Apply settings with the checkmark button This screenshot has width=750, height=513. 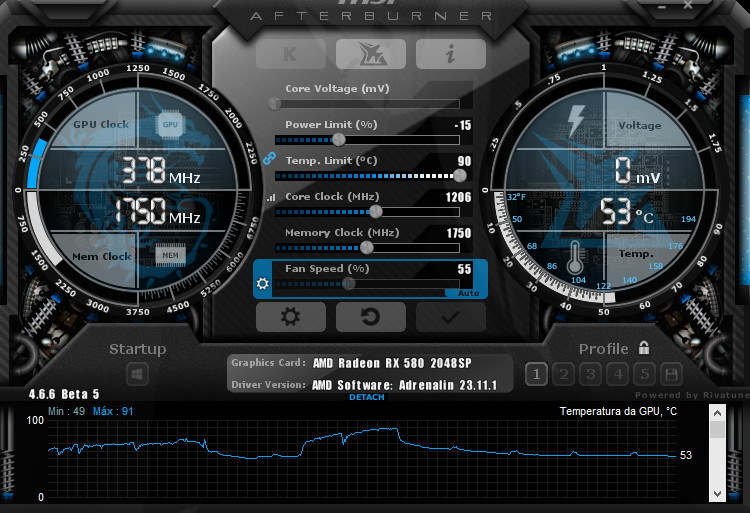click(451, 317)
